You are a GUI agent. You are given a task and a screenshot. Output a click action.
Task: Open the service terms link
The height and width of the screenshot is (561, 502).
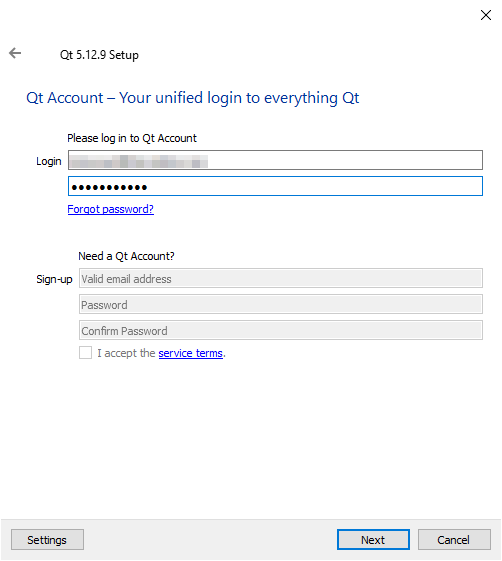pos(190,353)
